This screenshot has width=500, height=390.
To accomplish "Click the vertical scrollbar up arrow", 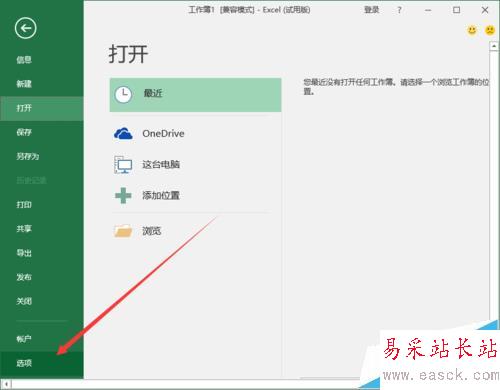I will [494, 46].
